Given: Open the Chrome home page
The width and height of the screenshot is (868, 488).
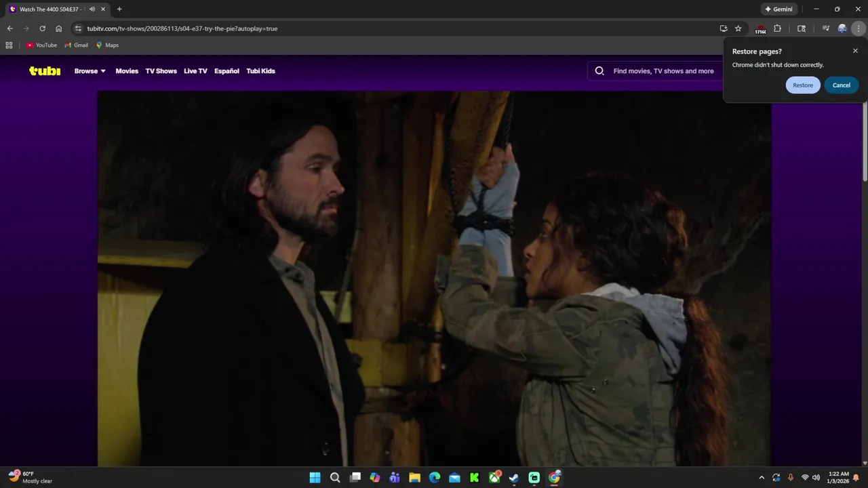Looking at the screenshot, I should (59, 28).
